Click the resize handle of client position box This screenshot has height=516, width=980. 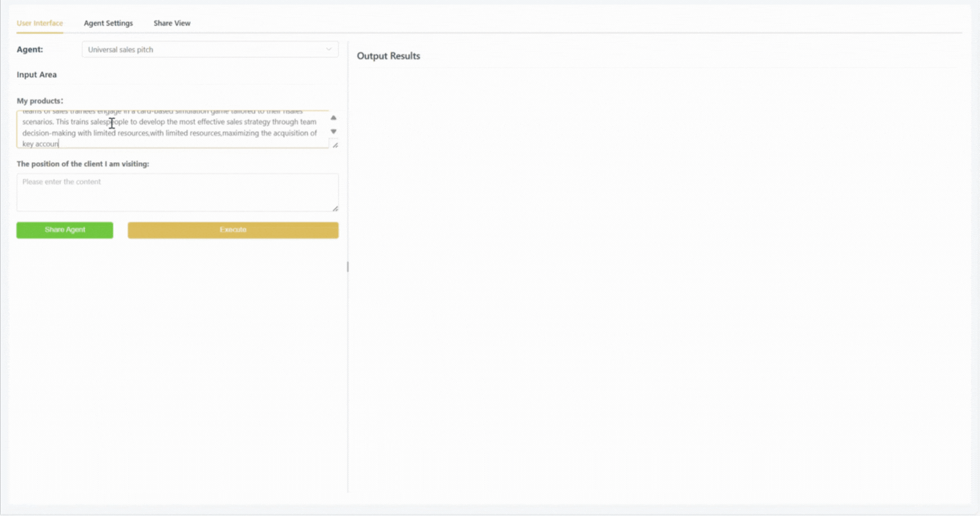335,208
